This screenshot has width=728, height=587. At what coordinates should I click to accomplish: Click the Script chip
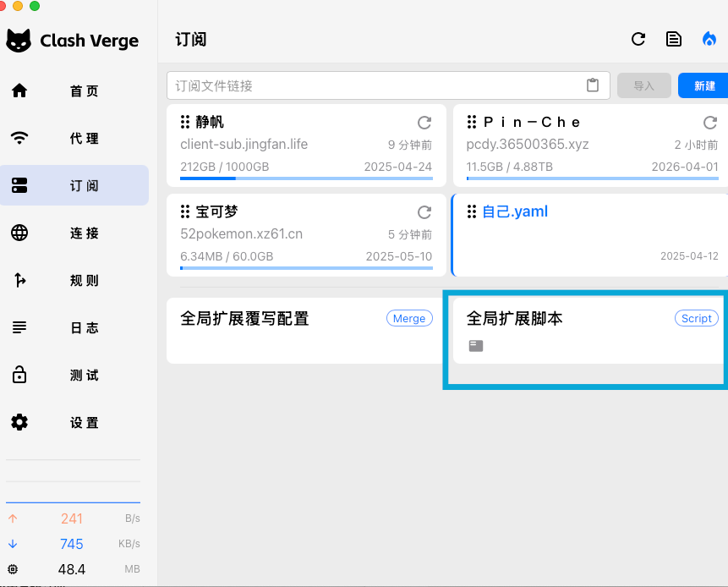[x=697, y=318]
